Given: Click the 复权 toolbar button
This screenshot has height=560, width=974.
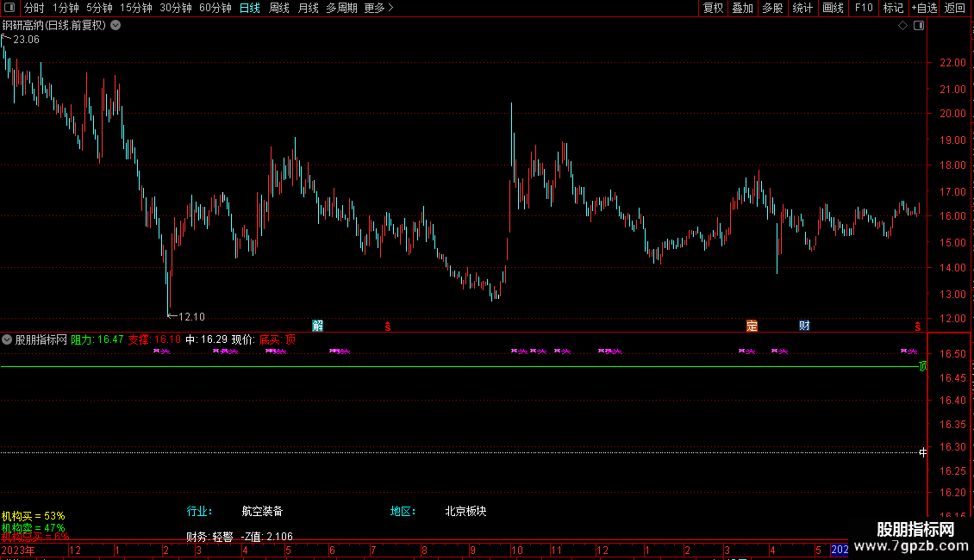Looking at the screenshot, I should click(713, 8).
